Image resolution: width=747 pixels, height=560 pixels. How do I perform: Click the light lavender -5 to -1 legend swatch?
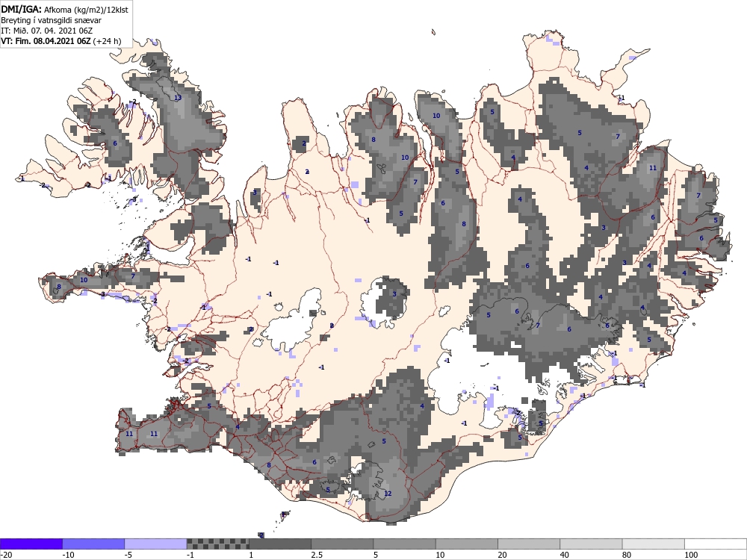point(155,544)
